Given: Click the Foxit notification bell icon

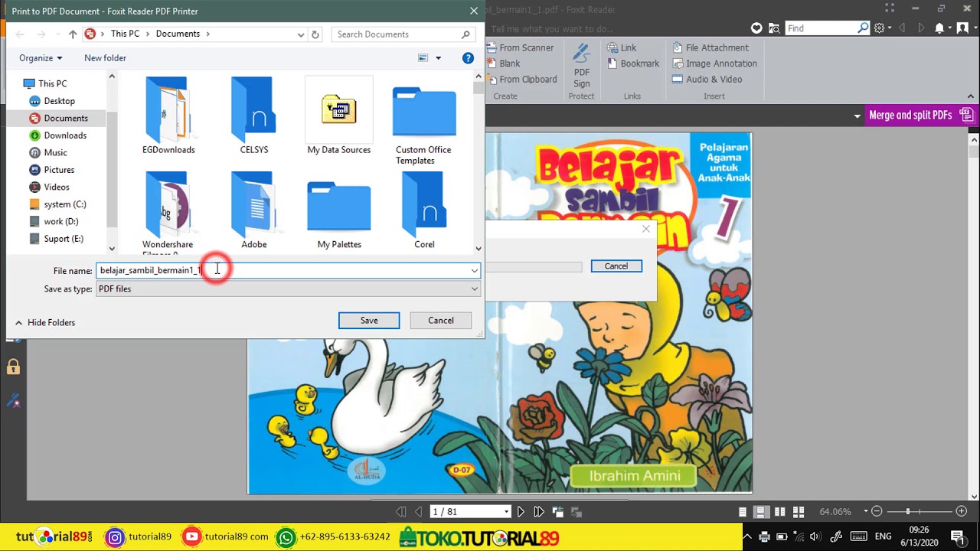Looking at the screenshot, I should point(939,28).
